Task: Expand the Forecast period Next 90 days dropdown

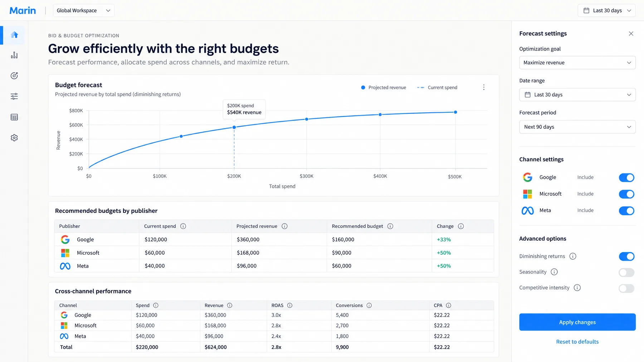Action: pos(577,127)
